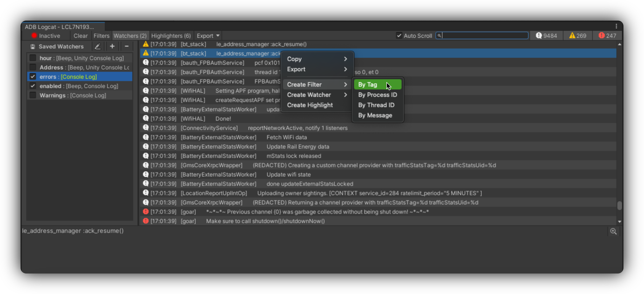Remove watcher using the minus icon
This screenshot has width=644, height=294.
point(126,47)
